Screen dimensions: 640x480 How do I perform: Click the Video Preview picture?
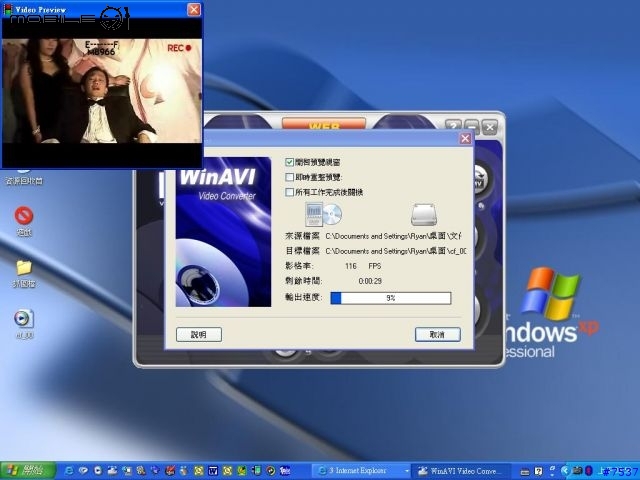click(x=102, y=91)
